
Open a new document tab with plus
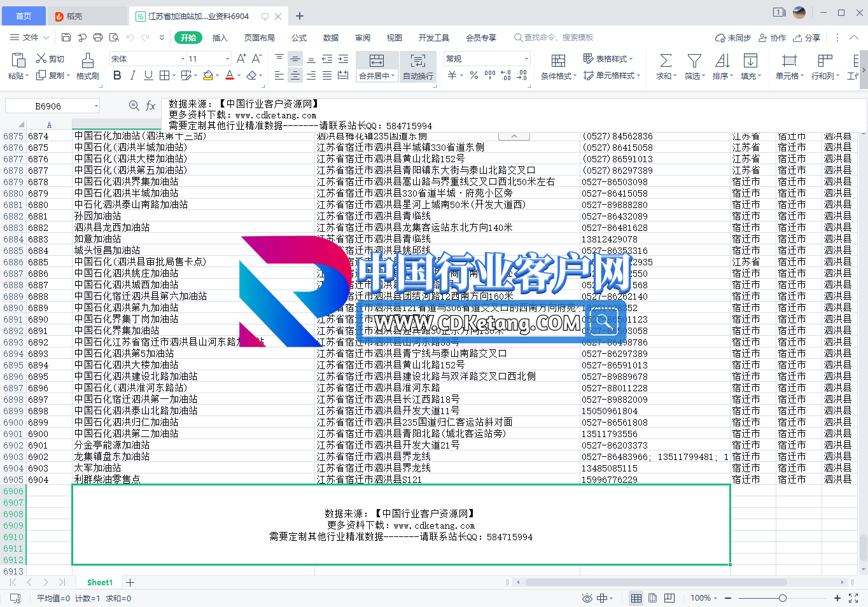point(300,16)
